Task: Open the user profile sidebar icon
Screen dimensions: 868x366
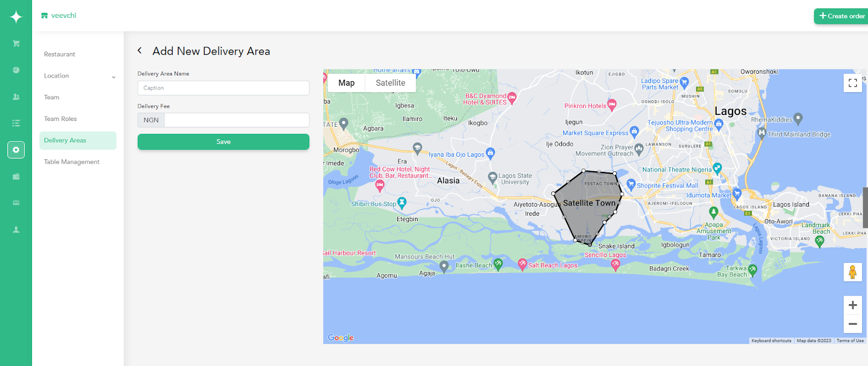Action: (x=16, y=229)
